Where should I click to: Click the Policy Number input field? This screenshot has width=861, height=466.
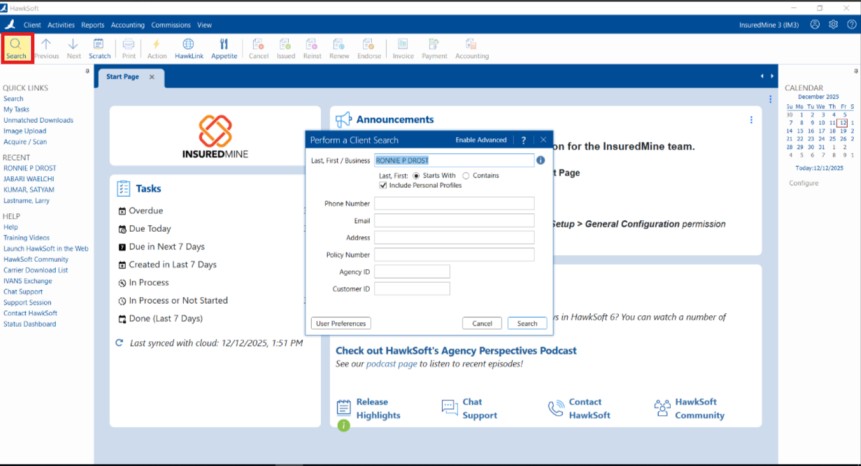coord(454,255)
